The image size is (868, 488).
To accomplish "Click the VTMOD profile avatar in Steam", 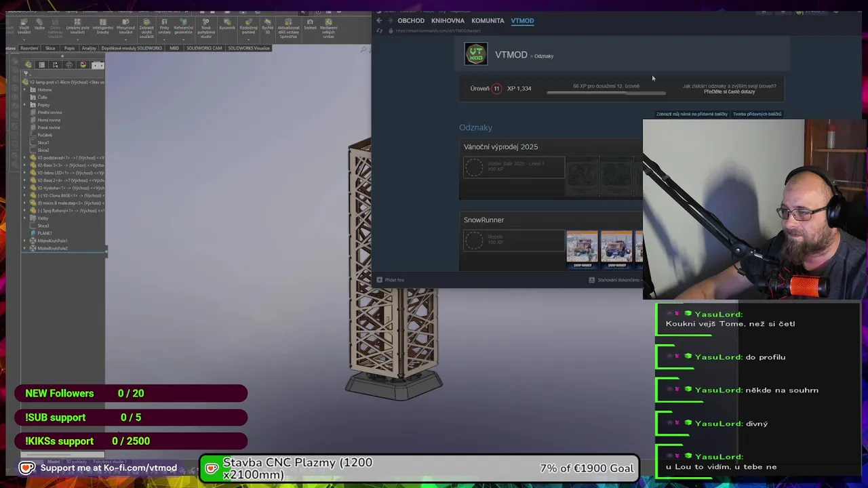I will pos(476,54).
